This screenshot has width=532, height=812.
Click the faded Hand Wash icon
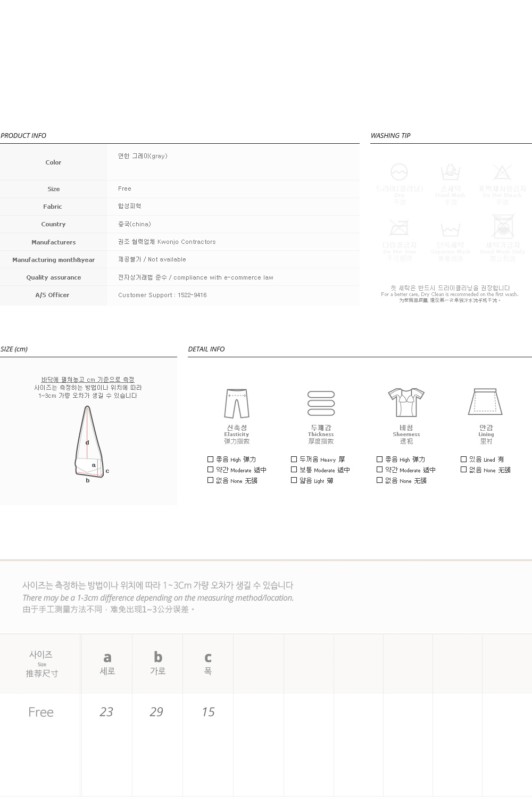[450, 172]
